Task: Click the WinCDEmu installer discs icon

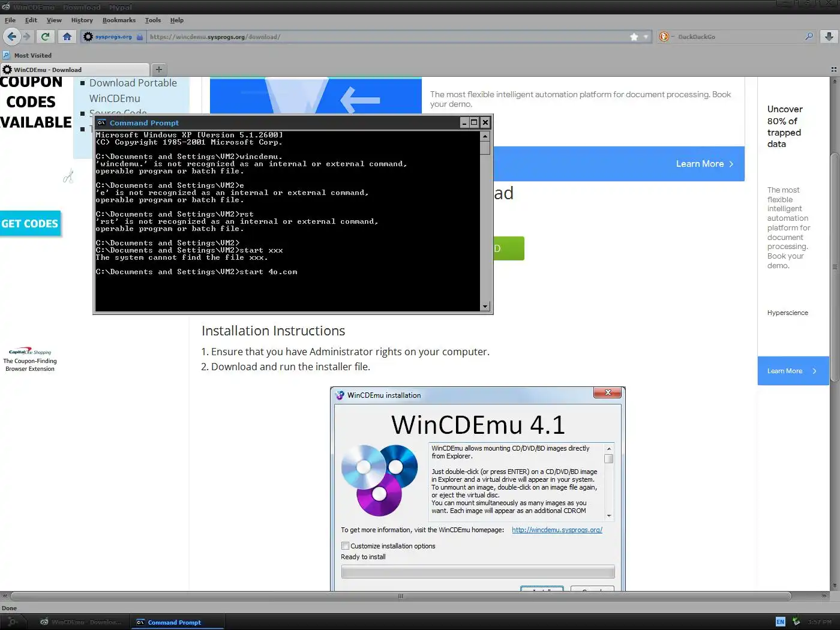Action: click(x=379, y=480)
